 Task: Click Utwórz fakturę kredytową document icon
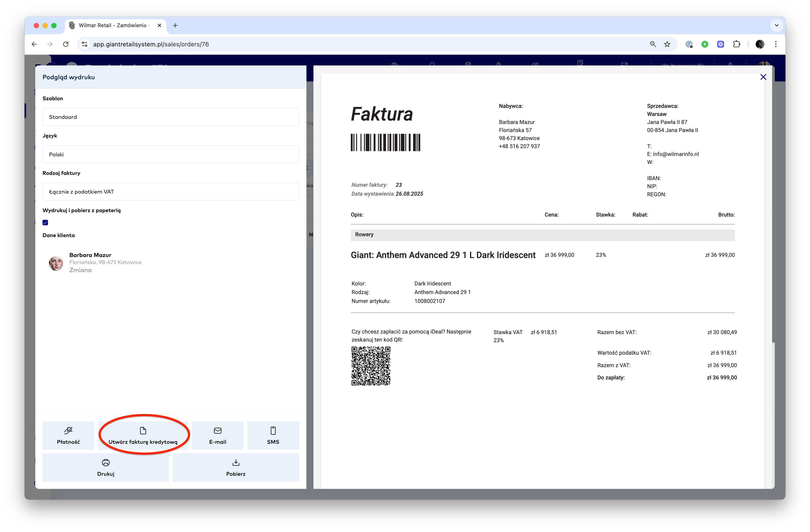click(143, 431)
